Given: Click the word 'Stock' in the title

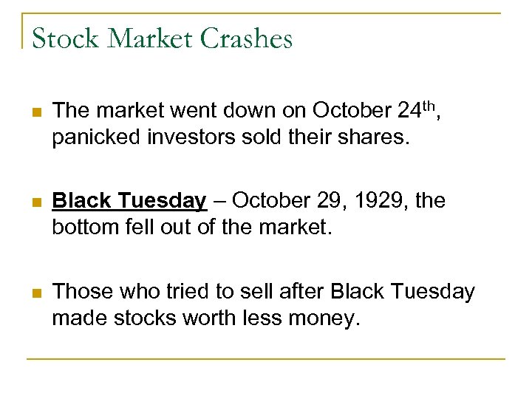Looking at the screenshot, I should point(59,38).
